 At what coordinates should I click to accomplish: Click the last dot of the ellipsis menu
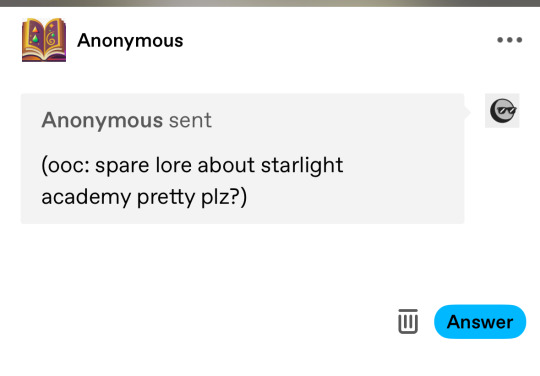pyautogui.click(x=519, y=40)
